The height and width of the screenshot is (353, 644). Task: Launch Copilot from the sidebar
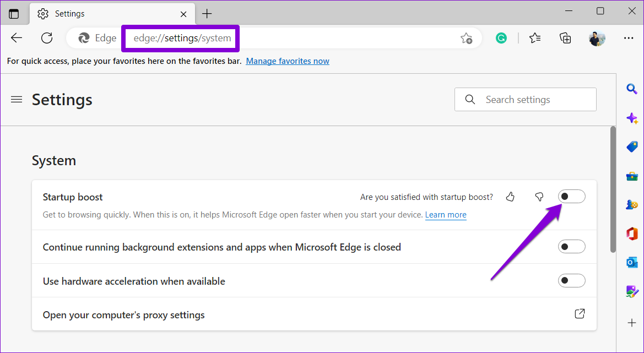coord(631,118)
